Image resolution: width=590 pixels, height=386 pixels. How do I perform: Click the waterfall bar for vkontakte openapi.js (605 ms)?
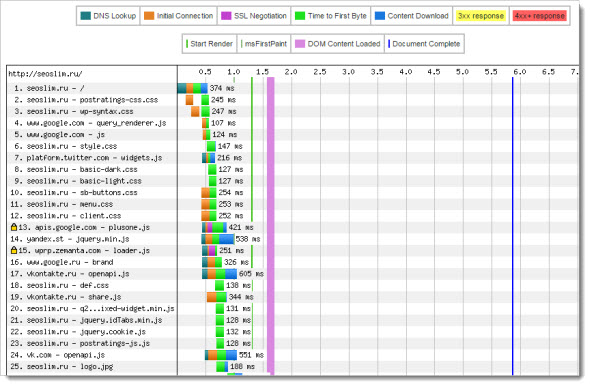[220, 274]
